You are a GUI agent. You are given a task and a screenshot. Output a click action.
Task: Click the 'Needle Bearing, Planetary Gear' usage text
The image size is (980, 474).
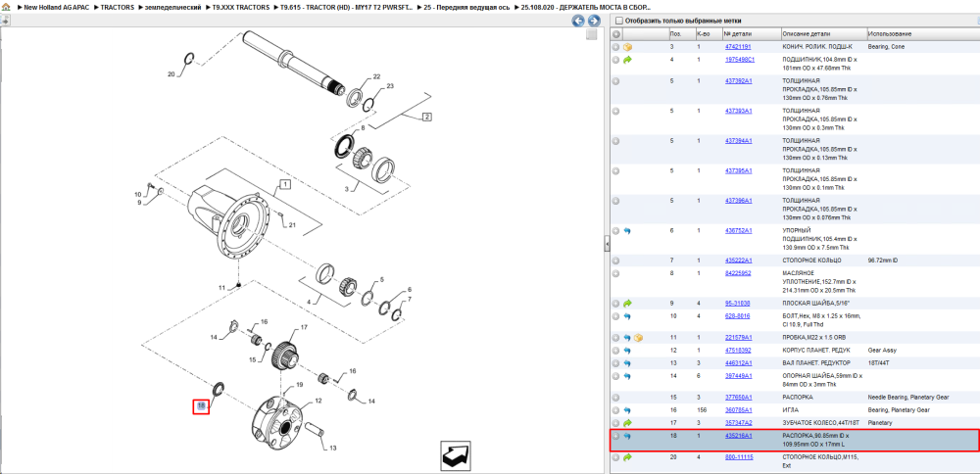pyautogui.click(x=908, y=398)
